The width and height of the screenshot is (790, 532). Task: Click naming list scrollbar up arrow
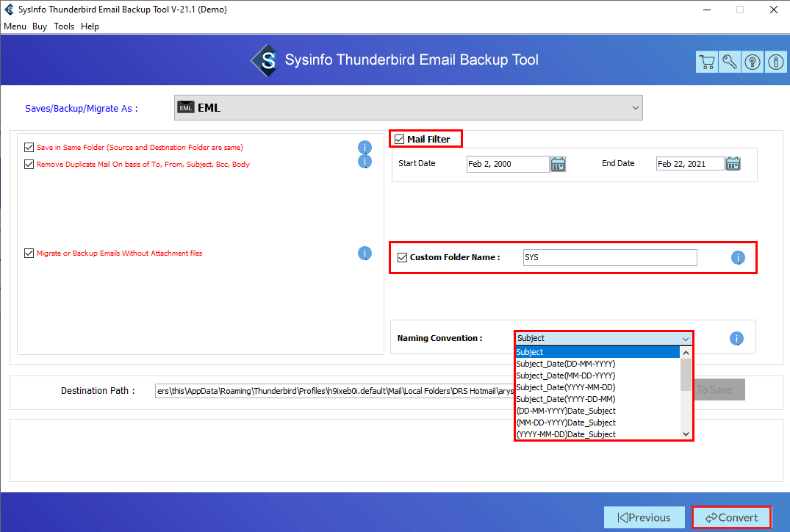pos(686,353)
